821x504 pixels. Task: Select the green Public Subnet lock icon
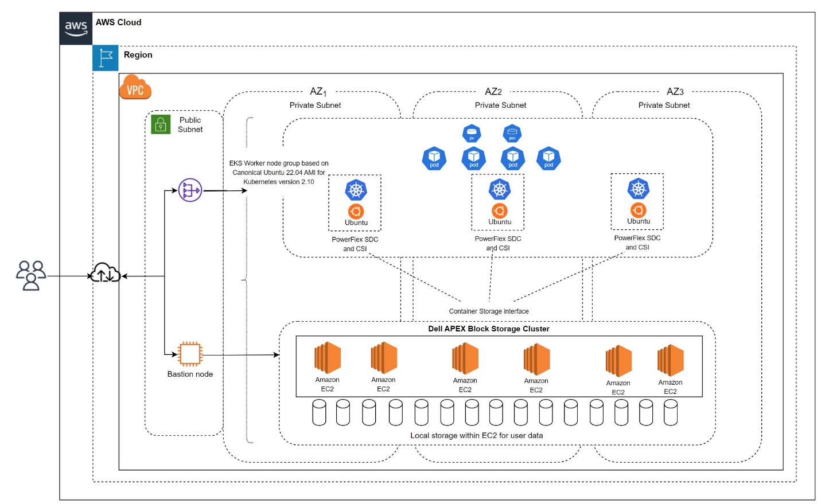click(161, 124)
